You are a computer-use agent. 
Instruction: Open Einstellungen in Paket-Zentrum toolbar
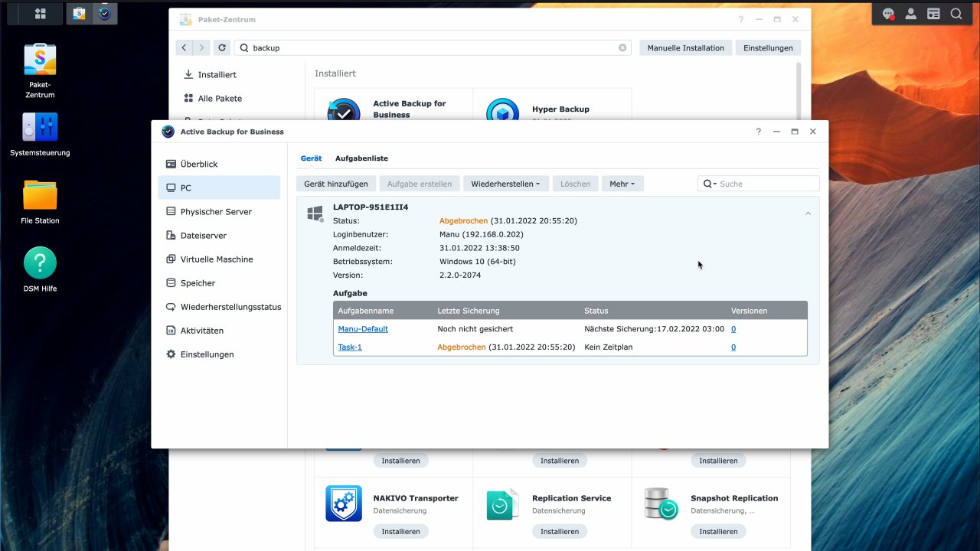pyautogui.click(x=768, y=47)
